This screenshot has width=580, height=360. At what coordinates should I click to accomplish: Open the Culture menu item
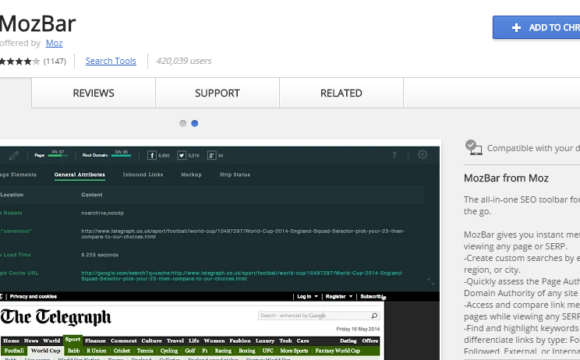(x=151, y=341)
